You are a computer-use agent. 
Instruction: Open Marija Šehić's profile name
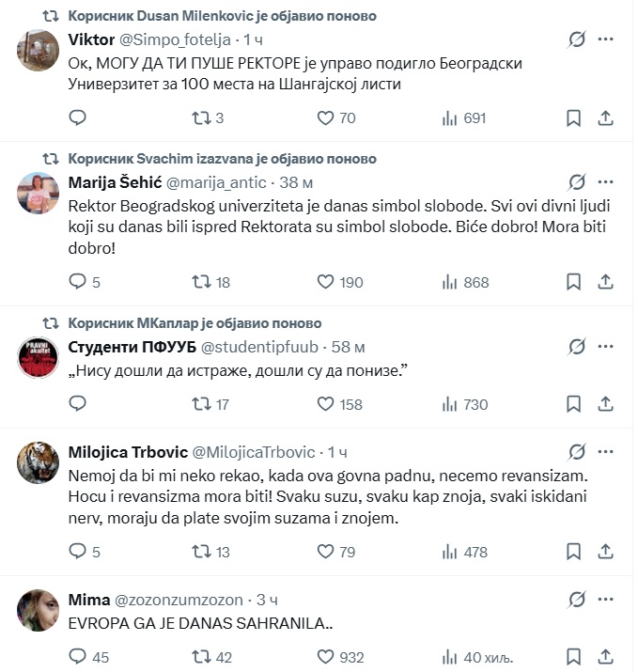point(115,182)
